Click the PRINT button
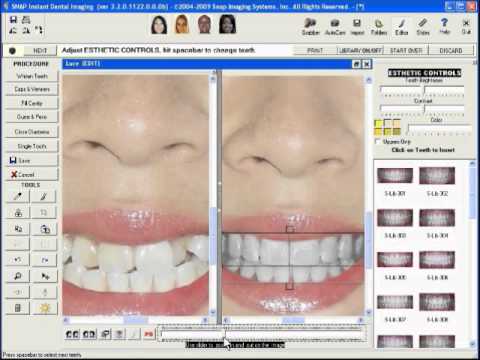 click(x=315, y=51)
